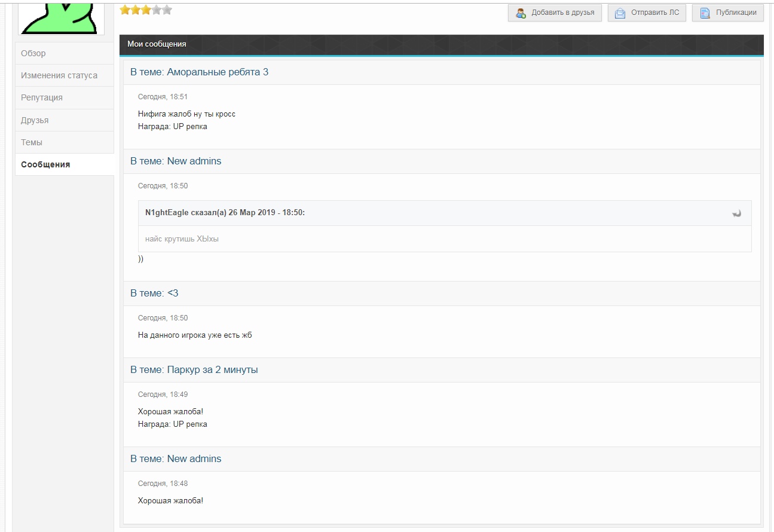
Task: Open the New admins topic posted at 18:48
Action: (194, 458)
